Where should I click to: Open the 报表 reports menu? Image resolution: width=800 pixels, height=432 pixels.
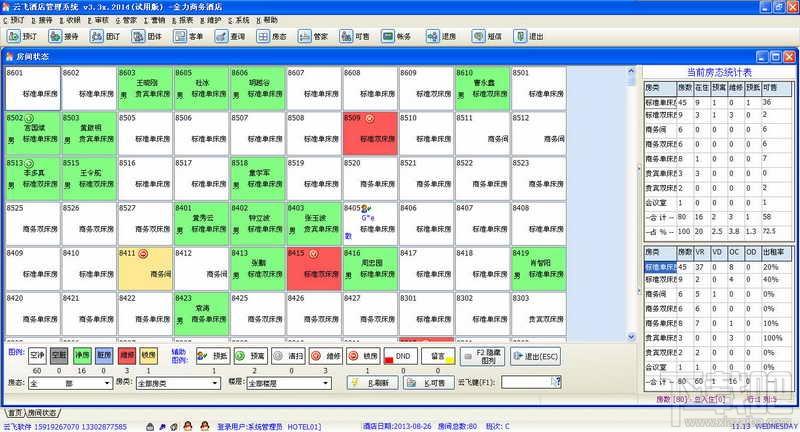pos(183,20)
